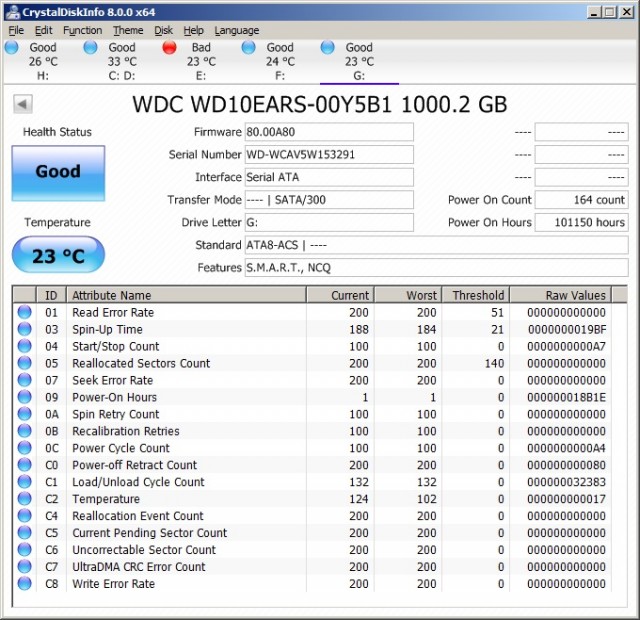The height and width of the screenshot is (620, 640).
Task: Click the blue status orb for F:
Action: point(248,47)
